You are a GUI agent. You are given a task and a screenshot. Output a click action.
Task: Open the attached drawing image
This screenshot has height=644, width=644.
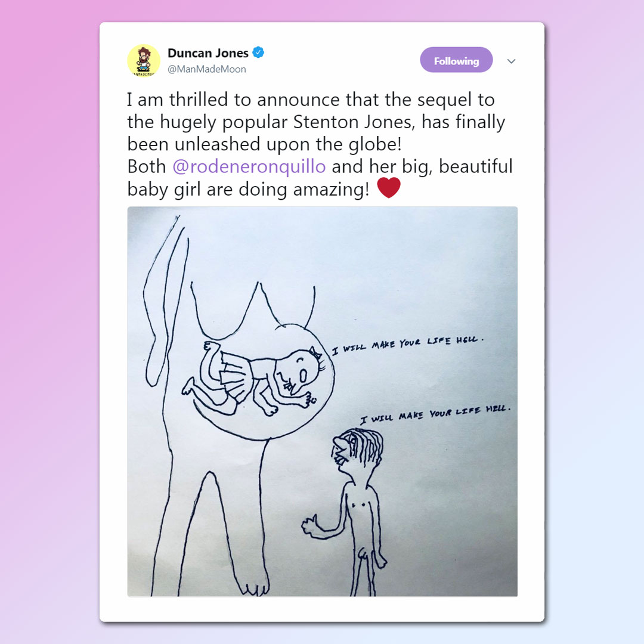click(x=322, y=401)
